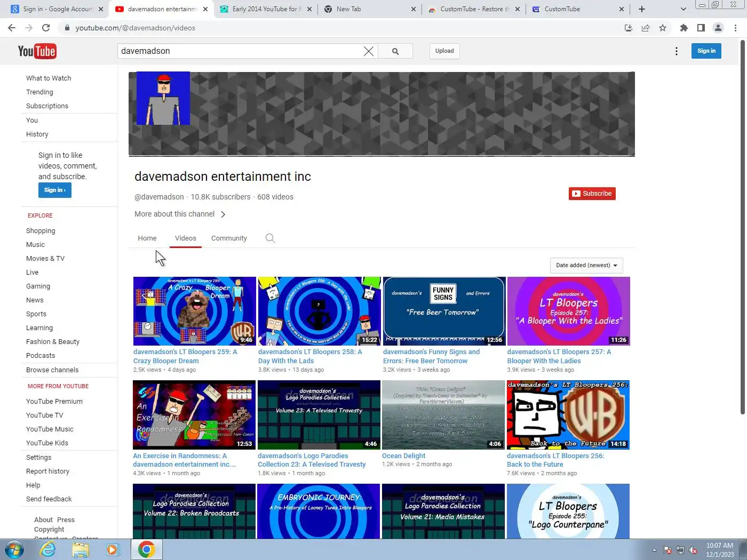Open the LT Bloopers 259 video thumbnail
Screen dimensions: 747x560
[195, 311]
